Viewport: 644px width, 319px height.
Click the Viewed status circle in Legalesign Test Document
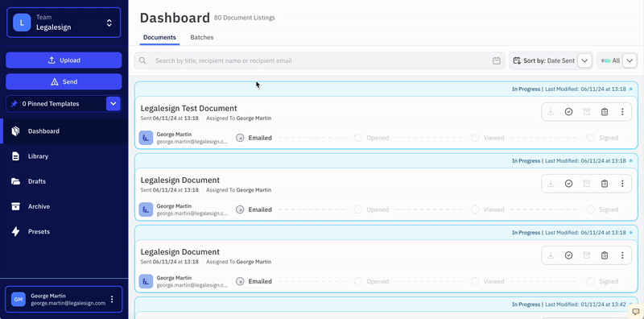point(475,138)
